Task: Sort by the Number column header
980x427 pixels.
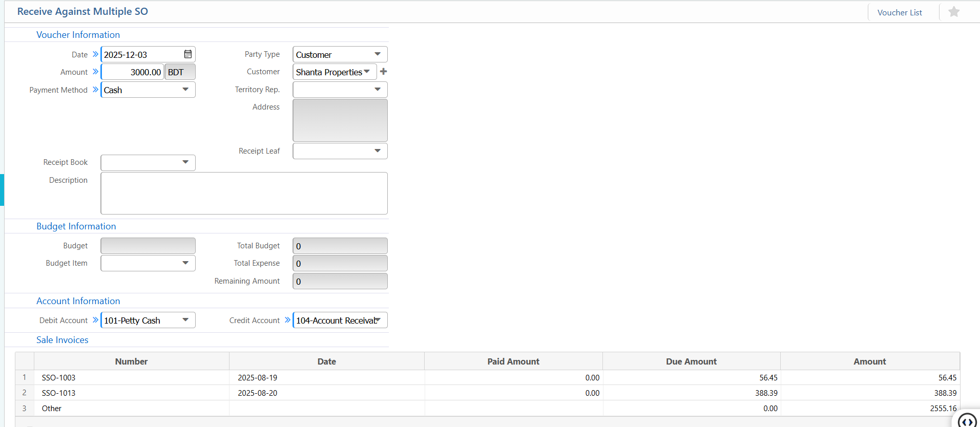Action: click(131, 361)
